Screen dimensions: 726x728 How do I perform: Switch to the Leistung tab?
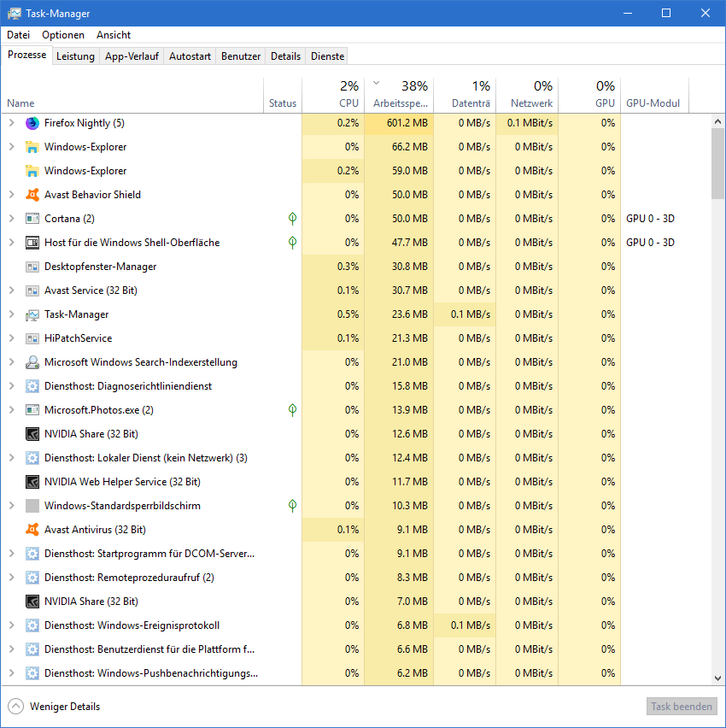click(x=75, y=56)
